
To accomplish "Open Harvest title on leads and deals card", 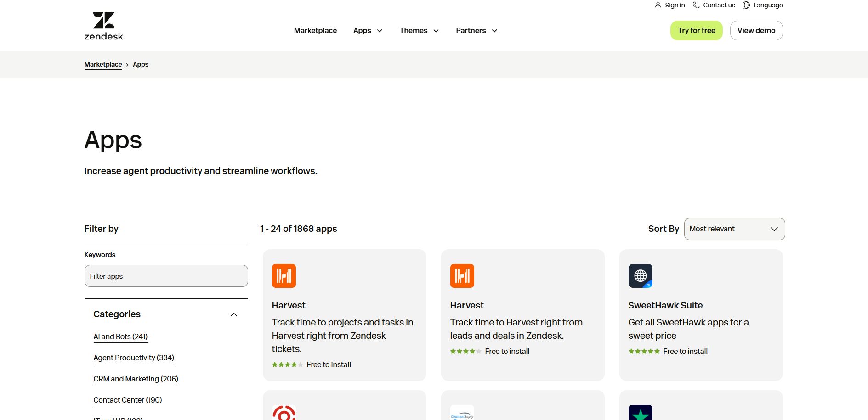I will tap(467, 305).
